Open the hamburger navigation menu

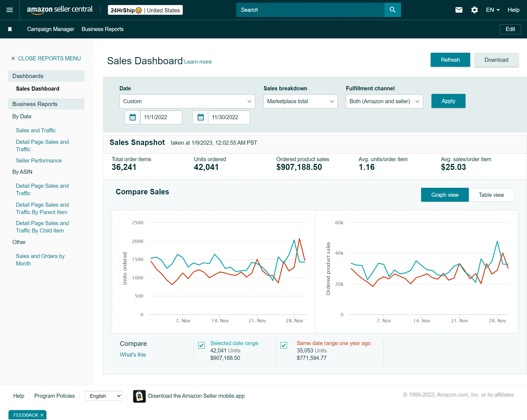coord(10,10)
